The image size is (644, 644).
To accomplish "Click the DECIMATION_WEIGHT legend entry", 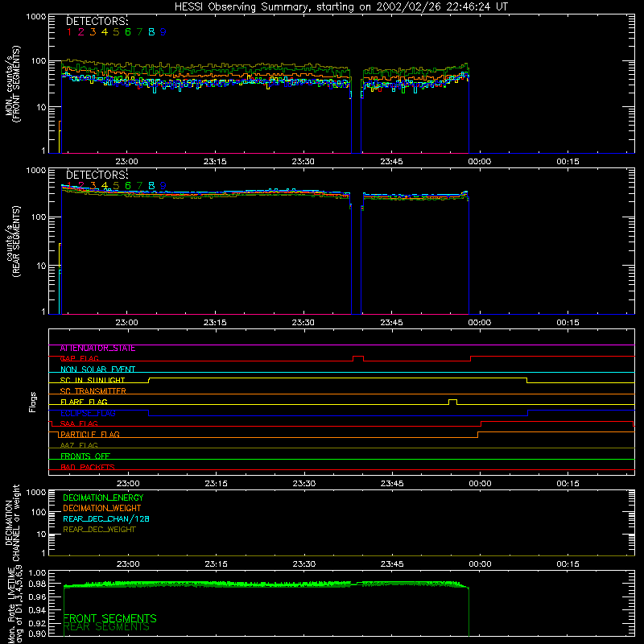I will coord(102,509).
